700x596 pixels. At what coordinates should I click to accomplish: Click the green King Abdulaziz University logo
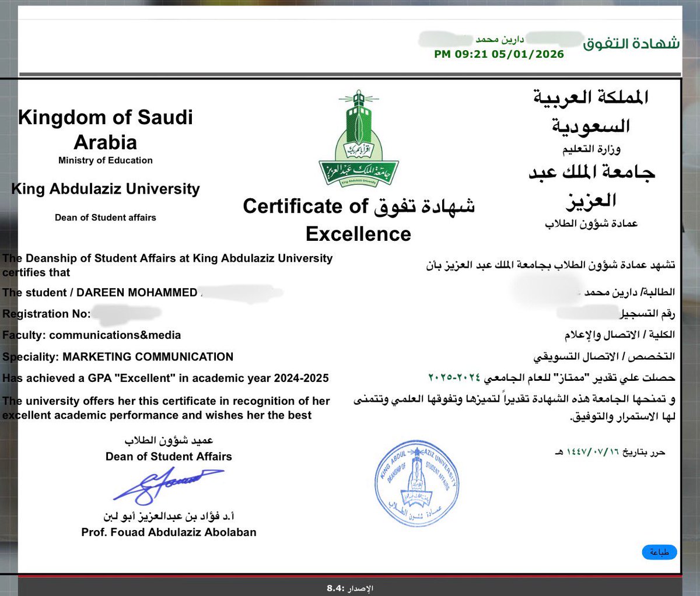[358, 140]
